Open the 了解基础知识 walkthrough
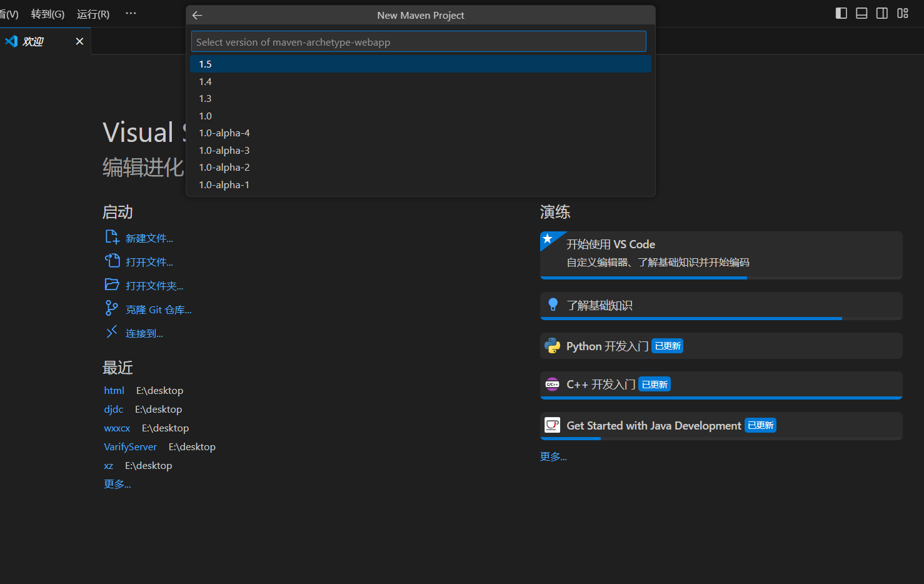Viewport: 924px width, 584px height. click(721, 305)
